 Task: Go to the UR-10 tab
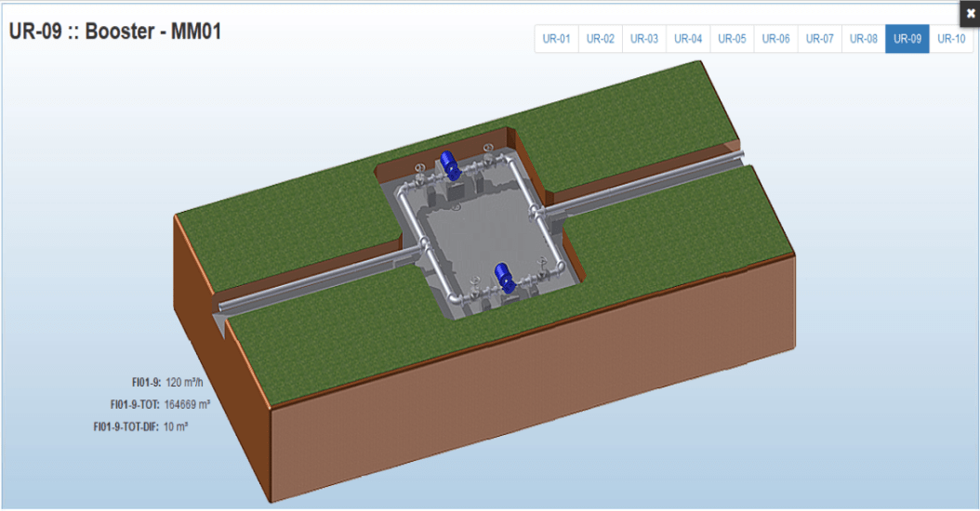tap(951, 39)
